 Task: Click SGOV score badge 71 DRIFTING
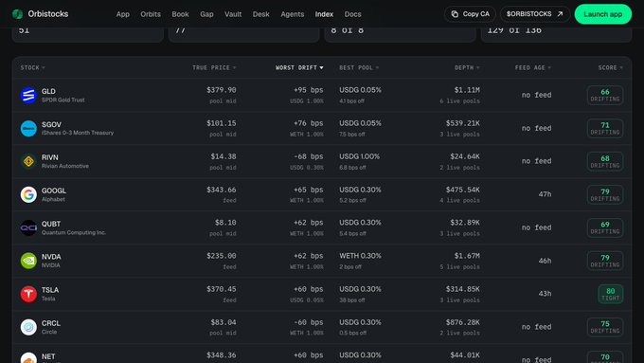pyautogui.click(x=605, y=128)
